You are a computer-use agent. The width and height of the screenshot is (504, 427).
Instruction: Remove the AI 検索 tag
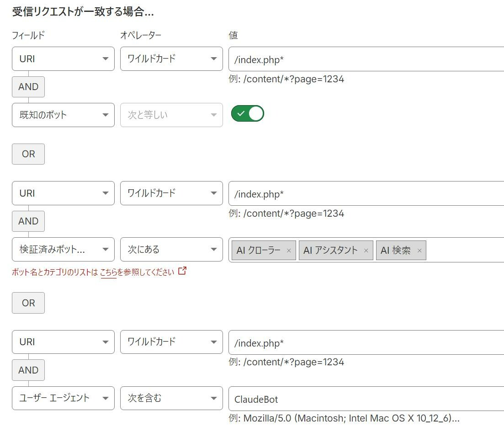[x=419, y=251]
